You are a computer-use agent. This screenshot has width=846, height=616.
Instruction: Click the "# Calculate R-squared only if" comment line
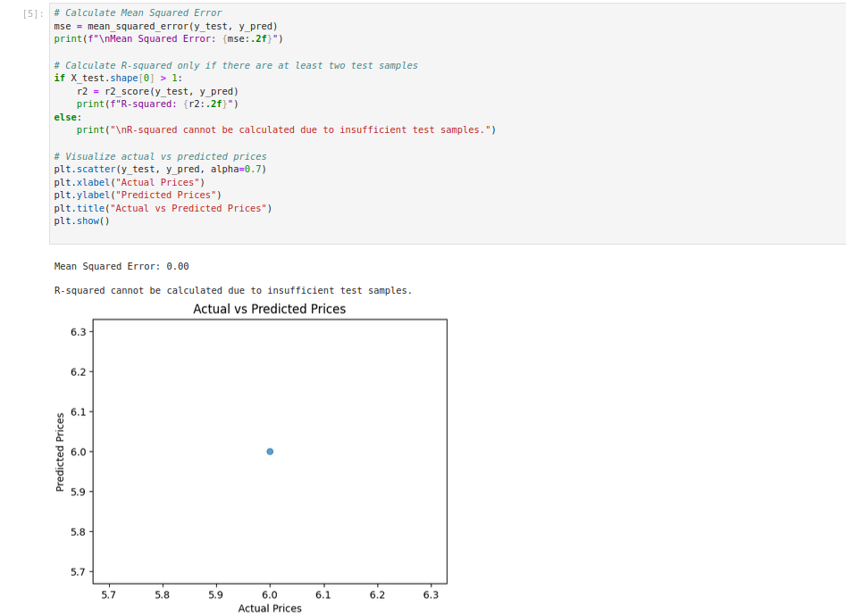tap(235, 65)
